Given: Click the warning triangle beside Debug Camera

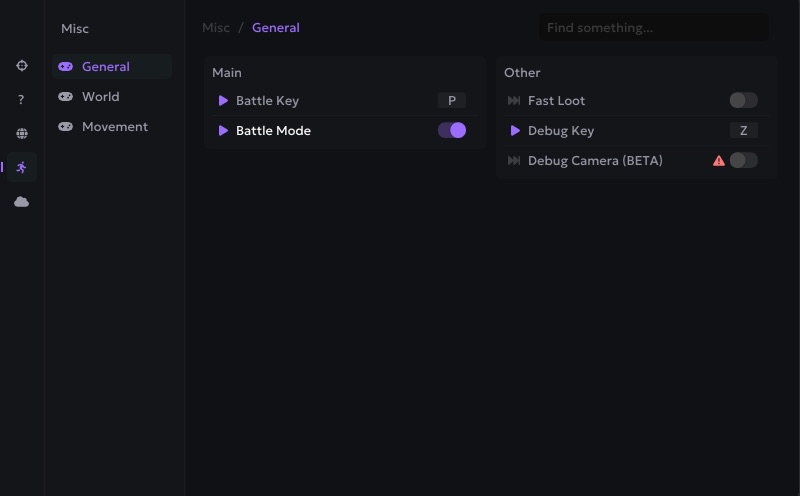Looking at the screenshot, I should point(718,160).
